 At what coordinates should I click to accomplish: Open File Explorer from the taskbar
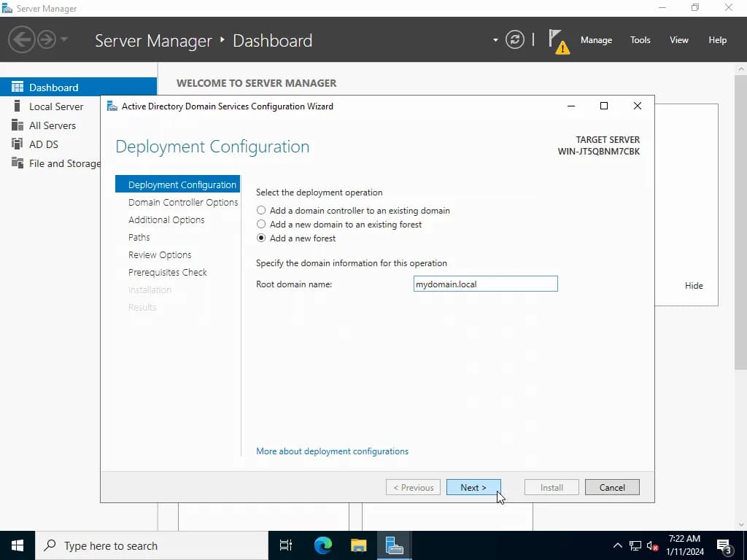(359, 545)
